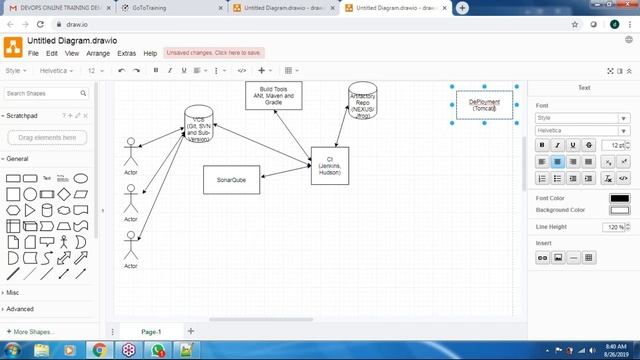Select the Triangle shape in General palette
The image size is (640, 360).
[30, 210]
